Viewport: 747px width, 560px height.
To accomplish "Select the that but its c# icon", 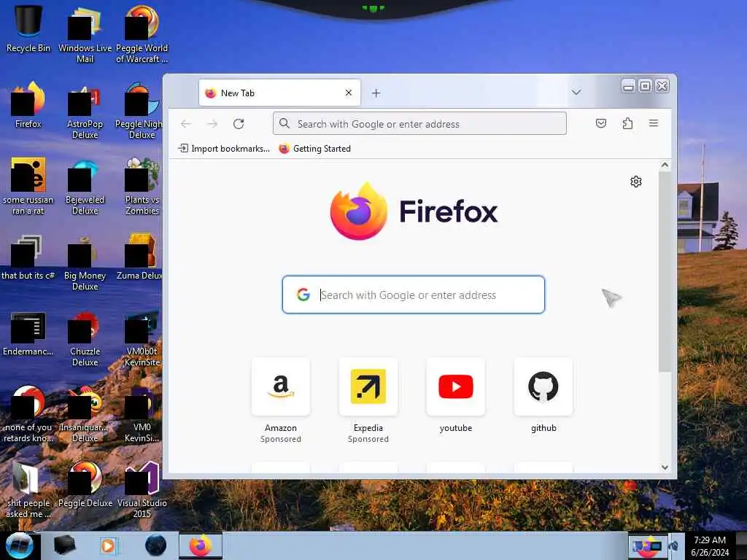I will coord(28,257).
